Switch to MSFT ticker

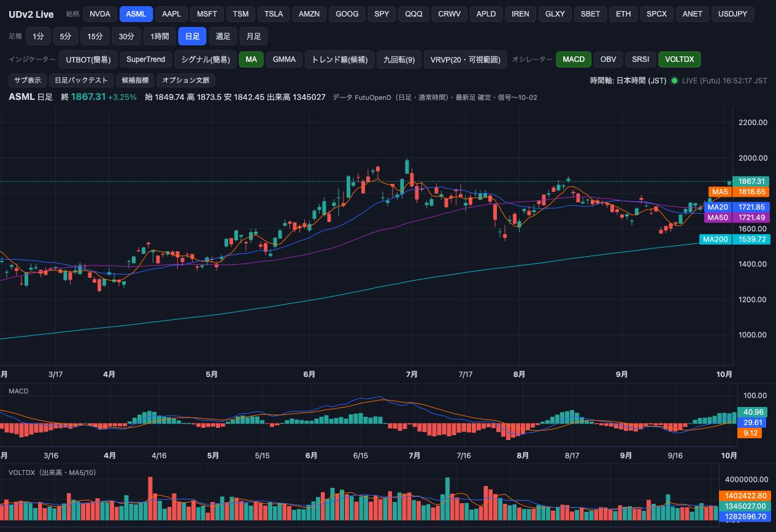(207, 14)
